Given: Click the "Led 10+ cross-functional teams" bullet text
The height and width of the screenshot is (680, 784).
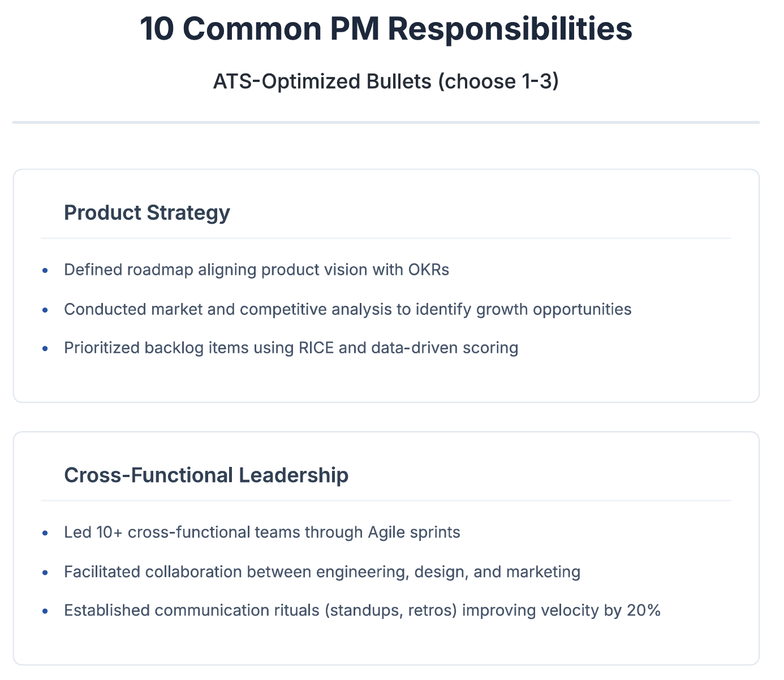Looking at the screenshot, I should [262, 532].
